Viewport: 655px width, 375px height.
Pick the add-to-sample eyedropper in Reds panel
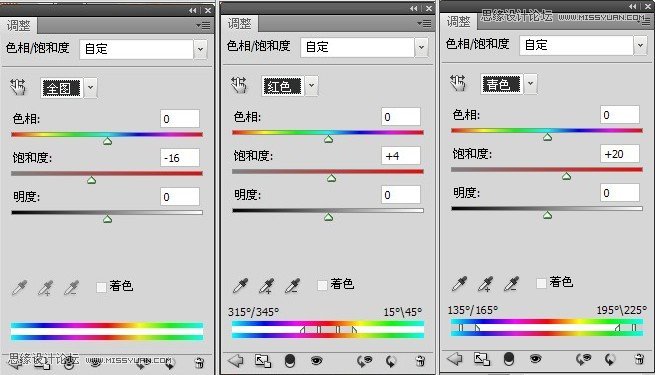(x=267, y=286)
